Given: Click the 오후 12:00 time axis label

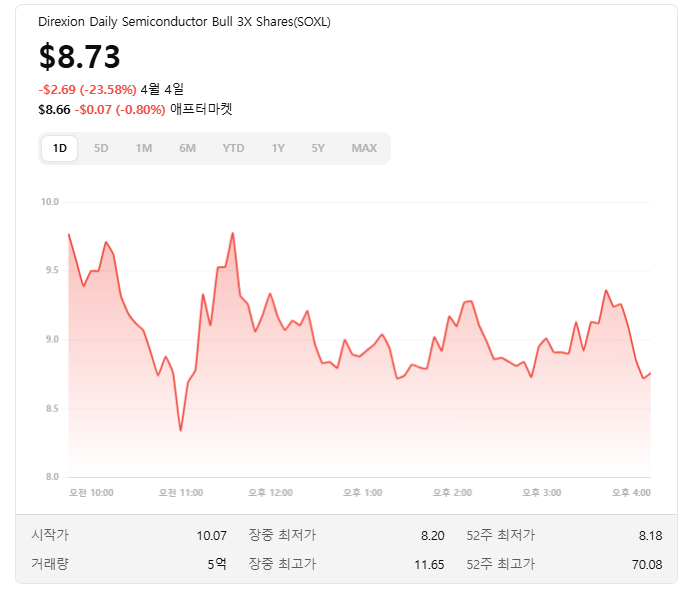Looking at the screenshot, I should 270,493.
